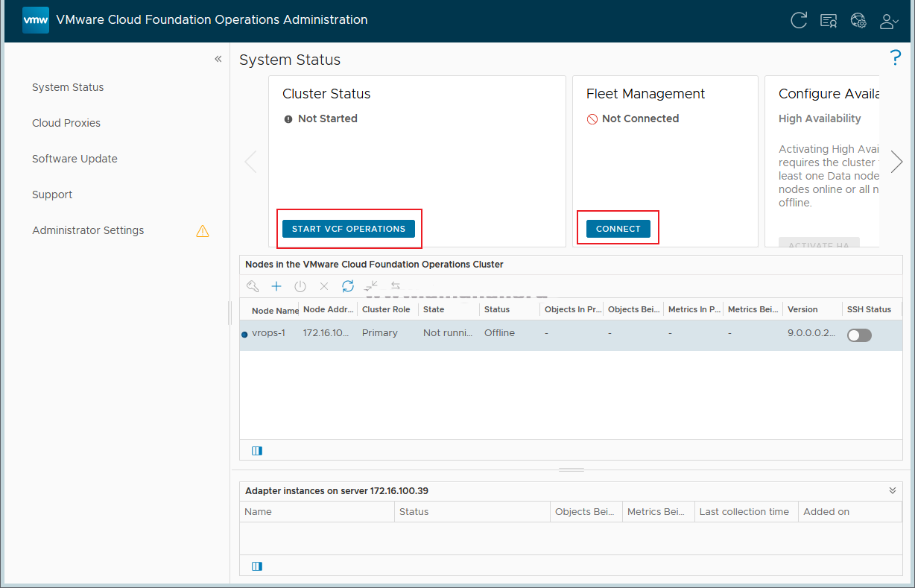Click the blue reload nodes icon

coord(348,286)
